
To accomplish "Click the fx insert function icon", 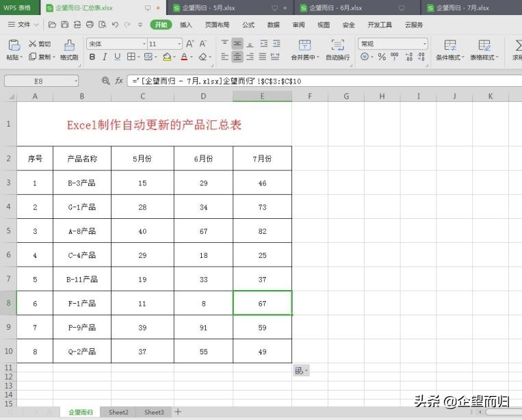I will [119, 81].
